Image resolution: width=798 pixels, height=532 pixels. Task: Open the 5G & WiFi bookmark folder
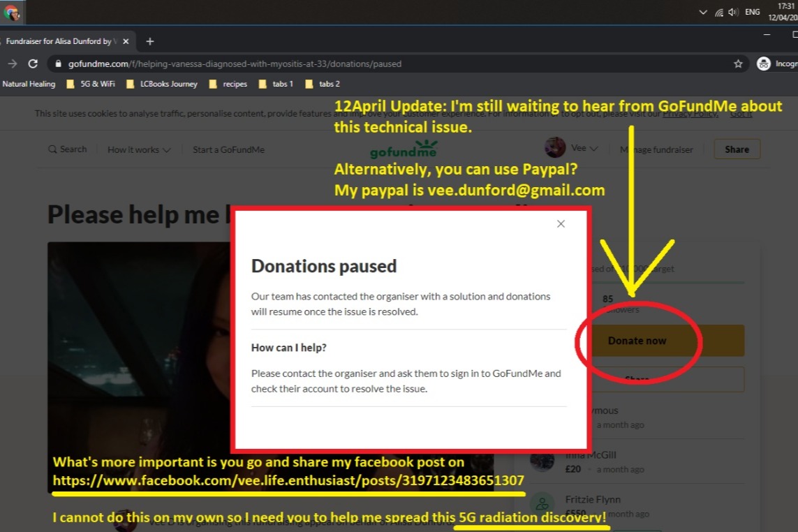click(91, 84)
